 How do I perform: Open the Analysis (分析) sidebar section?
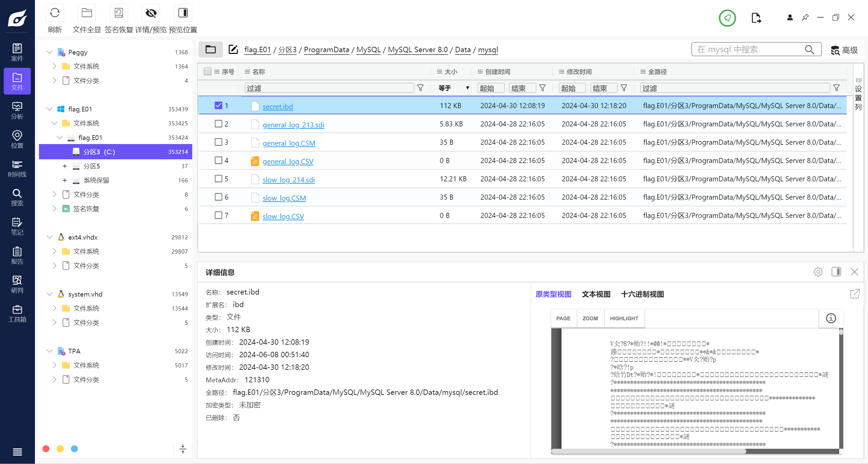click(x=17, y=110)
